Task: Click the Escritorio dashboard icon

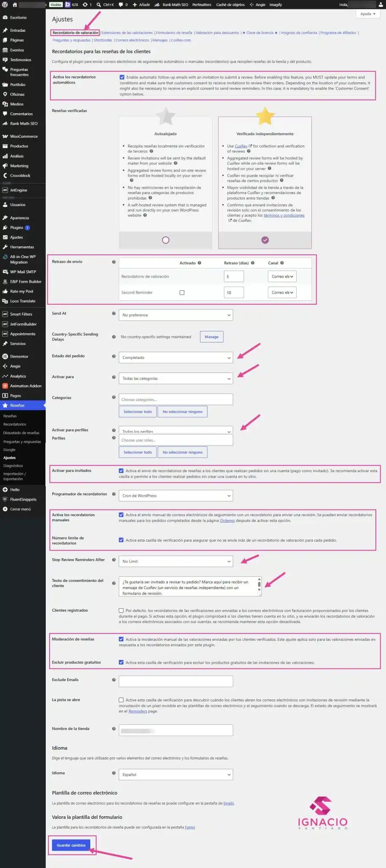Action: 5,18
